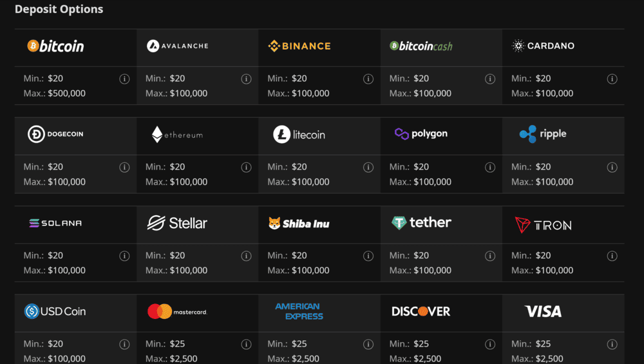Screen dimensions: 644x364
Task: Select the Ripple deposit option
Action: tap(543, 134)
